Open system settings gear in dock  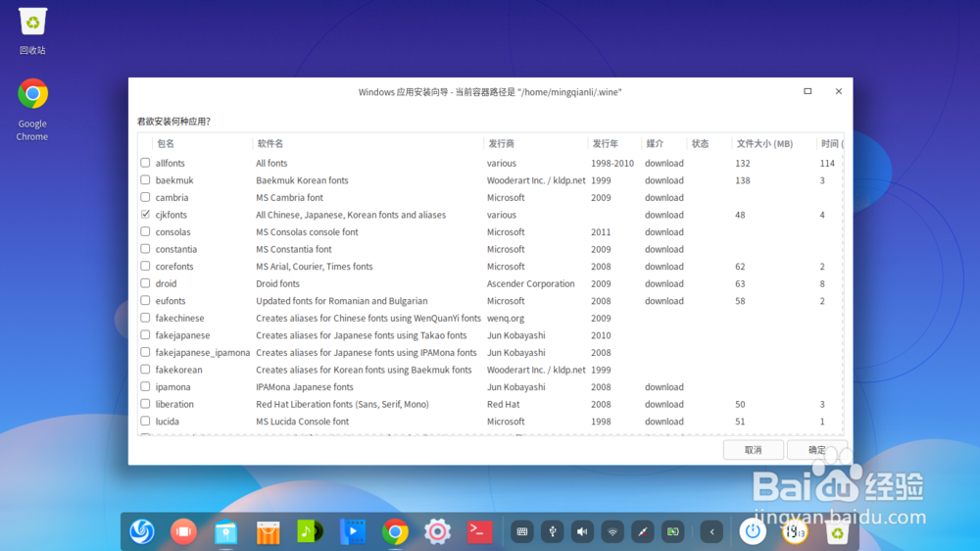pyautogui.click(x=437, y=531)
